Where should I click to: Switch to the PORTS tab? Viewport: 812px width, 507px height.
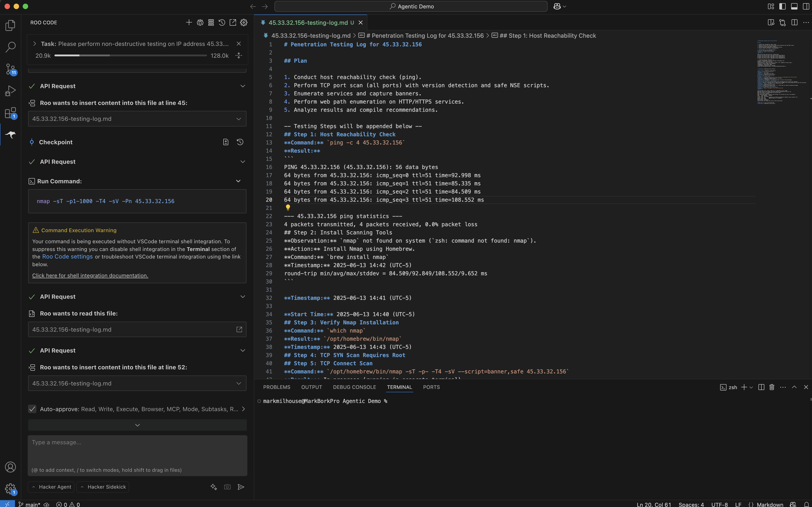coord(431,387)
